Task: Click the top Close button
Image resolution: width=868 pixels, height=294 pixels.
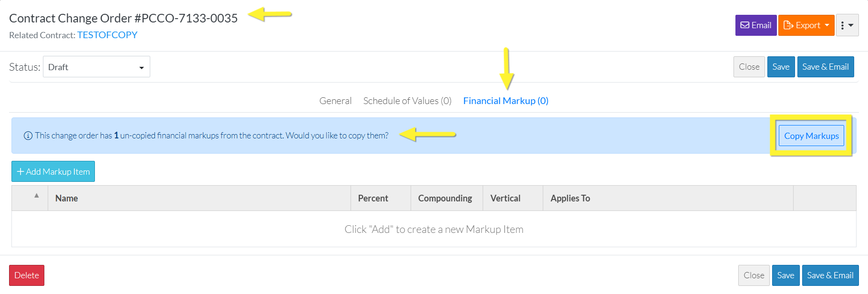Action: (749, 67)
